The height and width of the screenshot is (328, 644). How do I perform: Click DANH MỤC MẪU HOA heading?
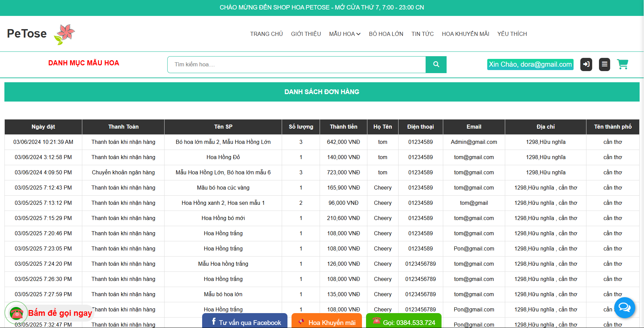click(84, 63)
